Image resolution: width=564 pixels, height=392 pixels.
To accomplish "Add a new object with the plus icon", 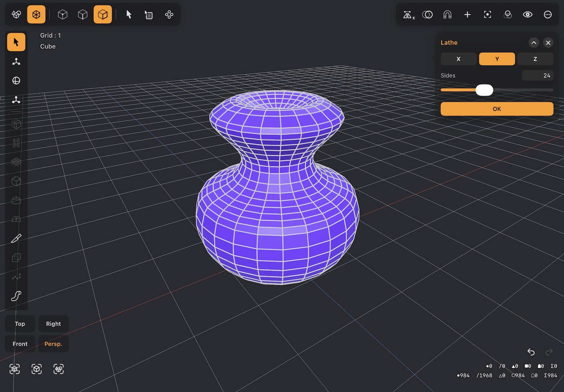I will [x=467, y=15].
